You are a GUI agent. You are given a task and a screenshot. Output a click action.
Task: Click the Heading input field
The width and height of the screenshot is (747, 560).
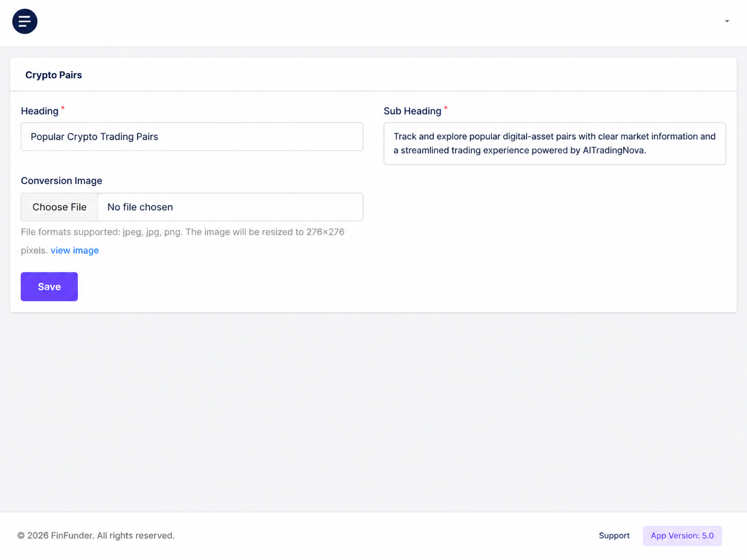pyautogui.click(x=192, y=137)
